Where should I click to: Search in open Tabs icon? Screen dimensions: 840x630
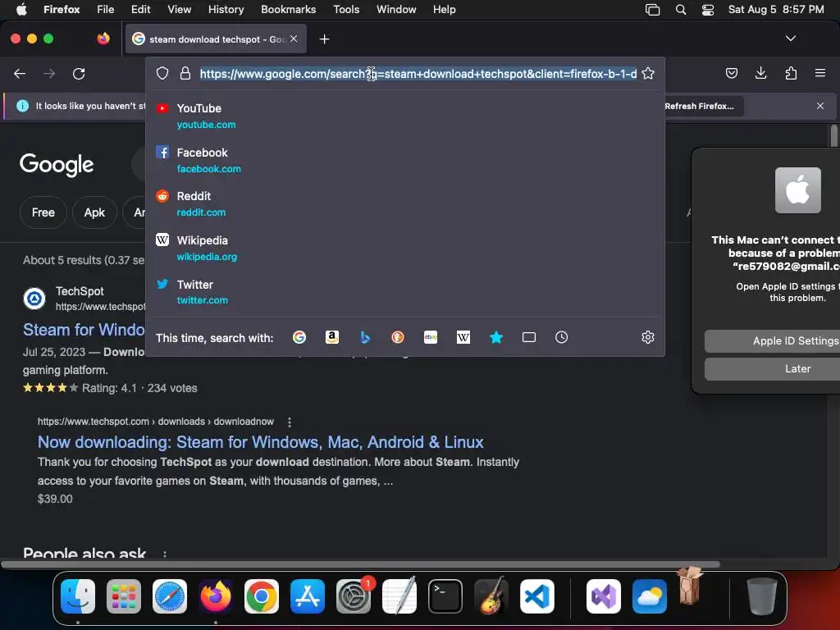pyautogui.click(x=529, y=337)
